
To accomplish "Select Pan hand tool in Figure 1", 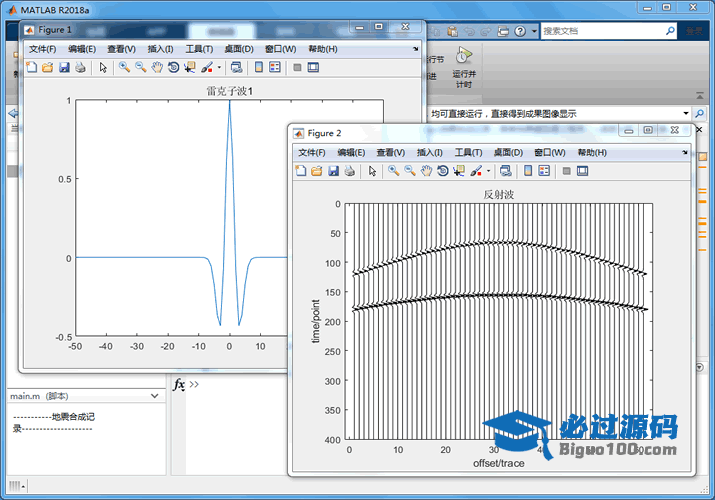I will (157, 67).
